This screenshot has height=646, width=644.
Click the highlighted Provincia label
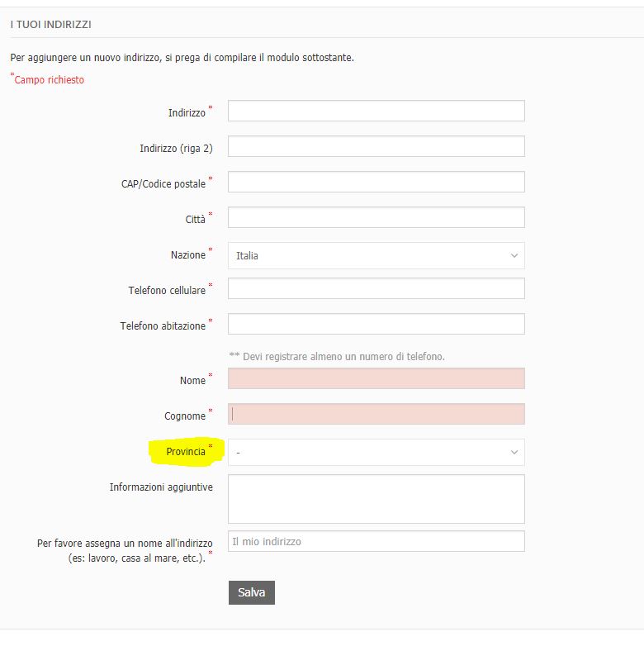coord(185,452)
